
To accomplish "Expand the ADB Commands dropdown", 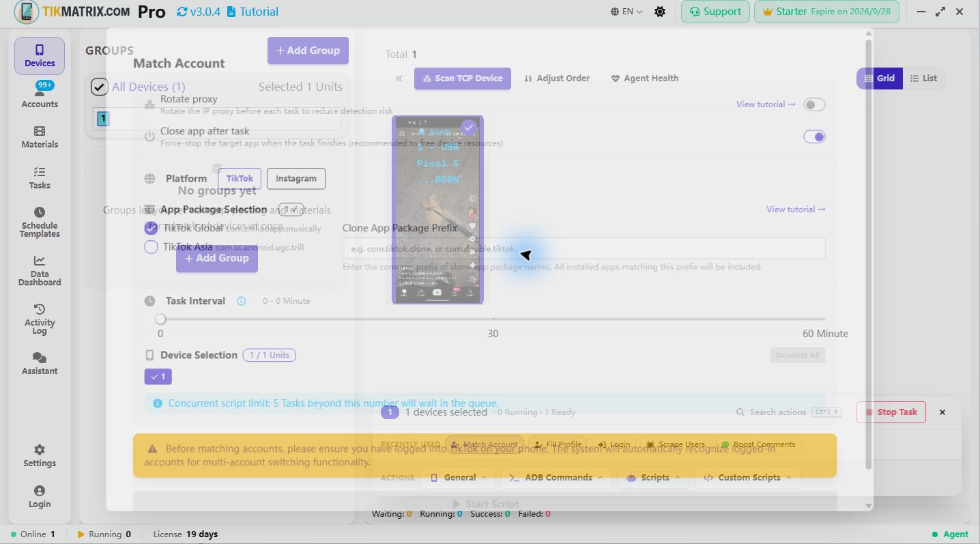I will coord(557,478).
